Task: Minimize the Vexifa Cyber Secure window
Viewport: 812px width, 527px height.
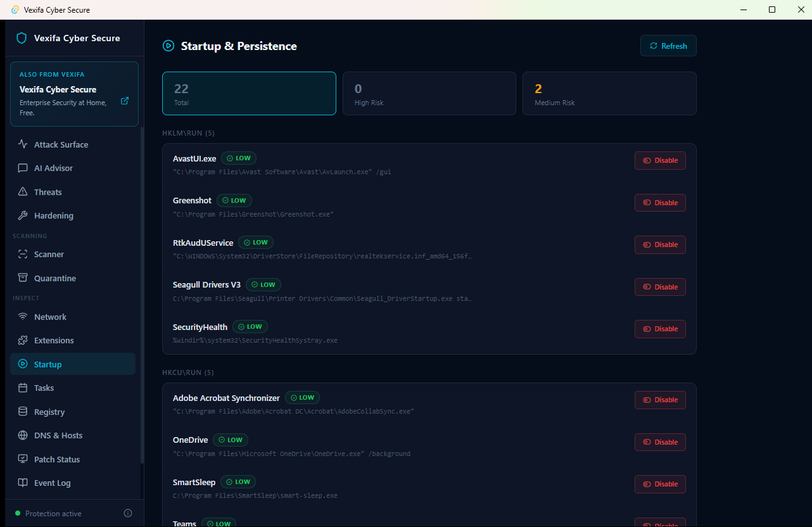Action: pos(744,10)
